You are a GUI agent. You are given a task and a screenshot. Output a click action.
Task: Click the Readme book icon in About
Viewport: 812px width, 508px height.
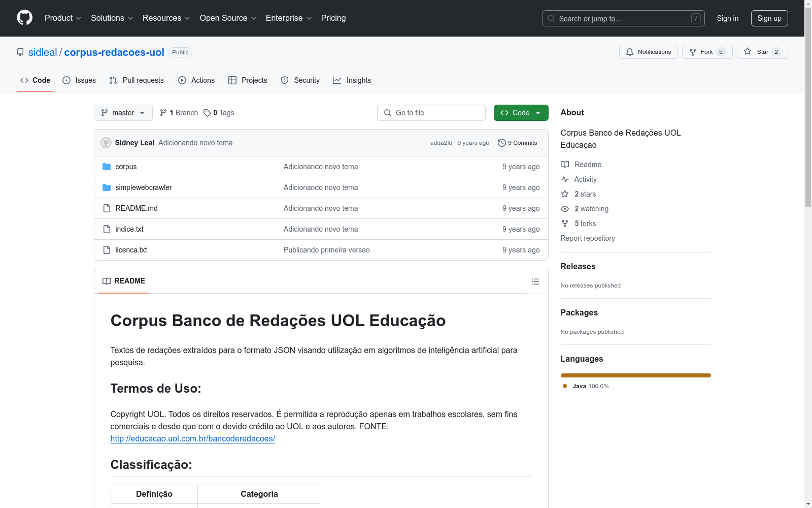point(565,165)
